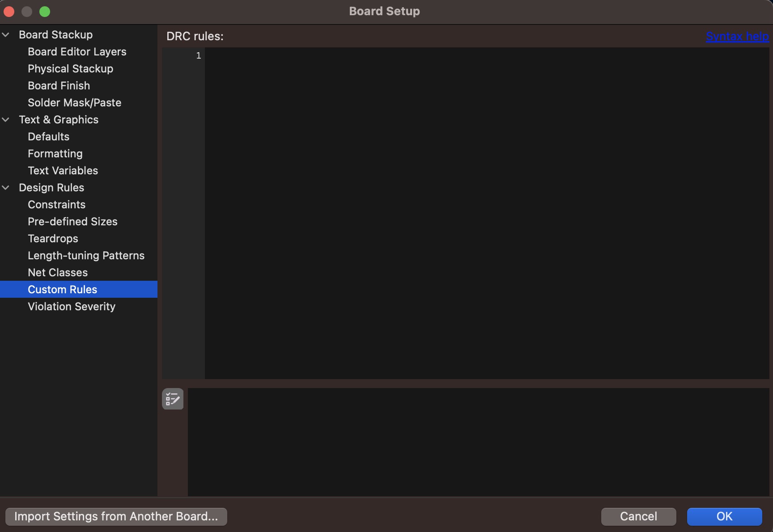Click line number 1 in the gutter
Screen dimensions: 773x532
(199, 55)
